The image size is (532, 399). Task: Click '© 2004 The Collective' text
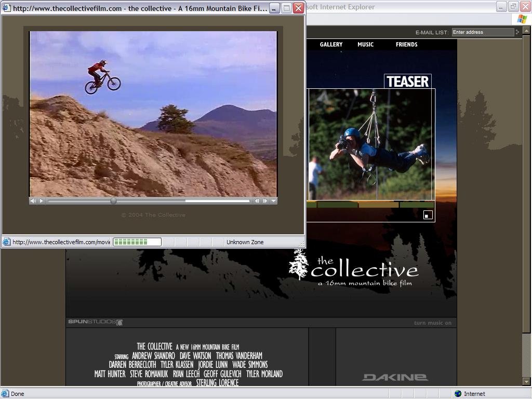coord(153,215)
